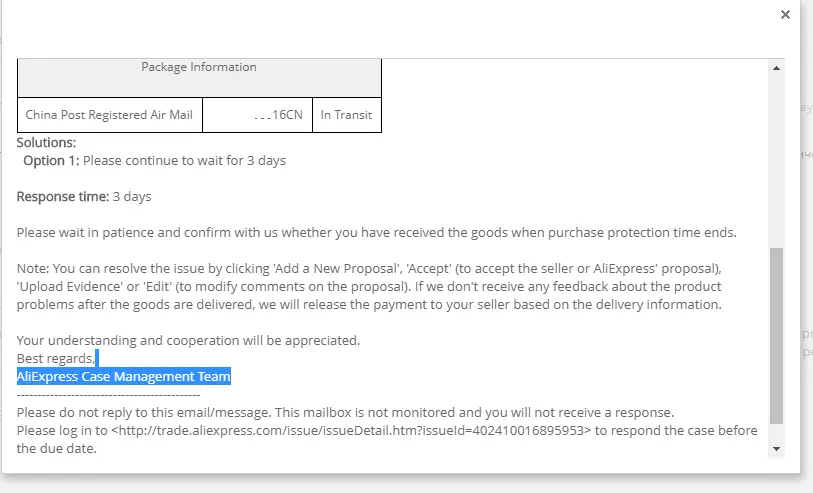This screenshot has width=813, height=493.
Task: Click the In Transit status cell
Action: click(x=346, y=115)
